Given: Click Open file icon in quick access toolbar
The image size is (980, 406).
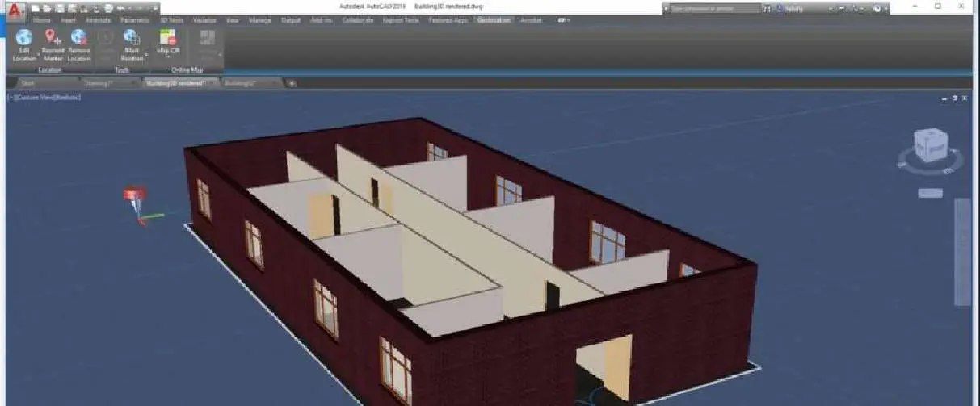Looking at the screenshot, I should pyautogui.click(x=48, y=7).
